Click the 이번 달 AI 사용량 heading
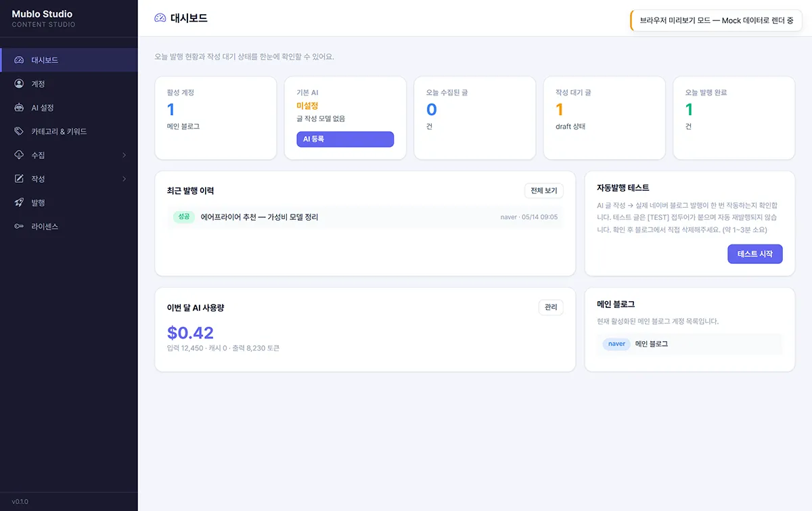 click(x=196, y=307)
